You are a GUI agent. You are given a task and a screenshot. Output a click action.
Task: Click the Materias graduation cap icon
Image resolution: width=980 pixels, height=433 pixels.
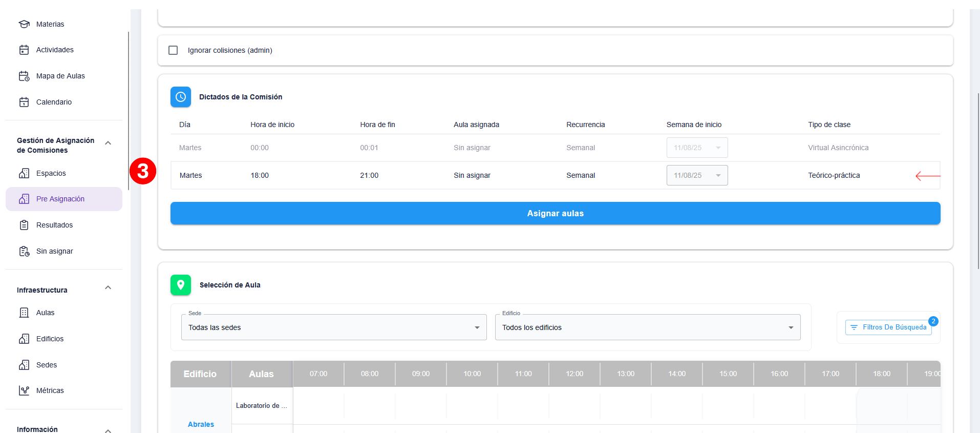pyautogui.click(x=24, y=24)
